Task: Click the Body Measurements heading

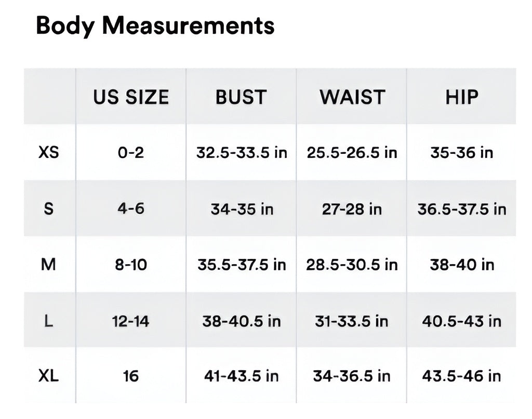Action: coord(155,25)
